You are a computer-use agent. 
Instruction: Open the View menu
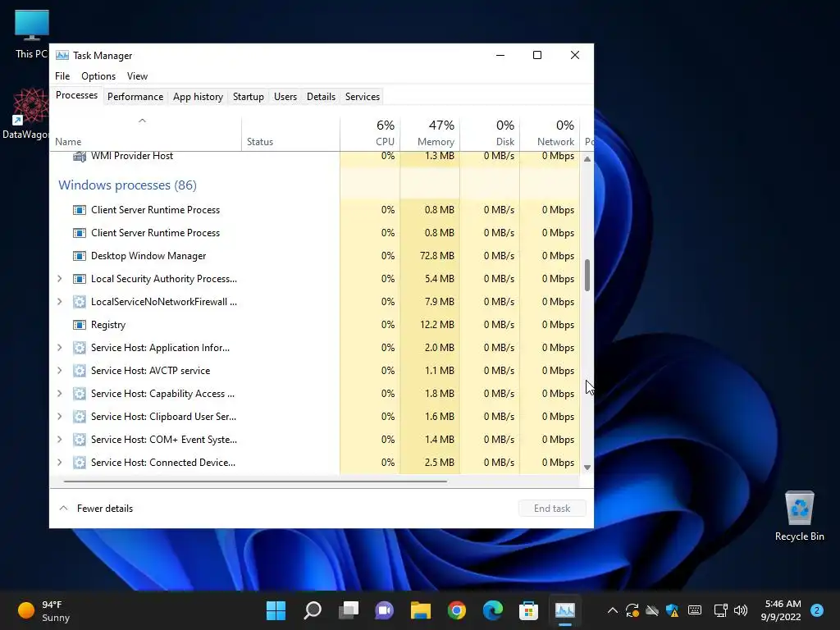pos(137,76)
